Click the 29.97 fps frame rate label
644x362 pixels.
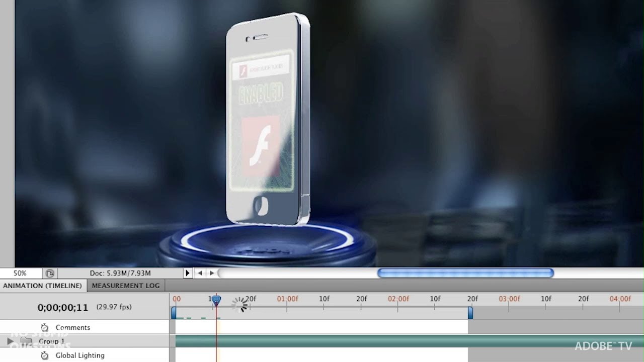[114, 307]
